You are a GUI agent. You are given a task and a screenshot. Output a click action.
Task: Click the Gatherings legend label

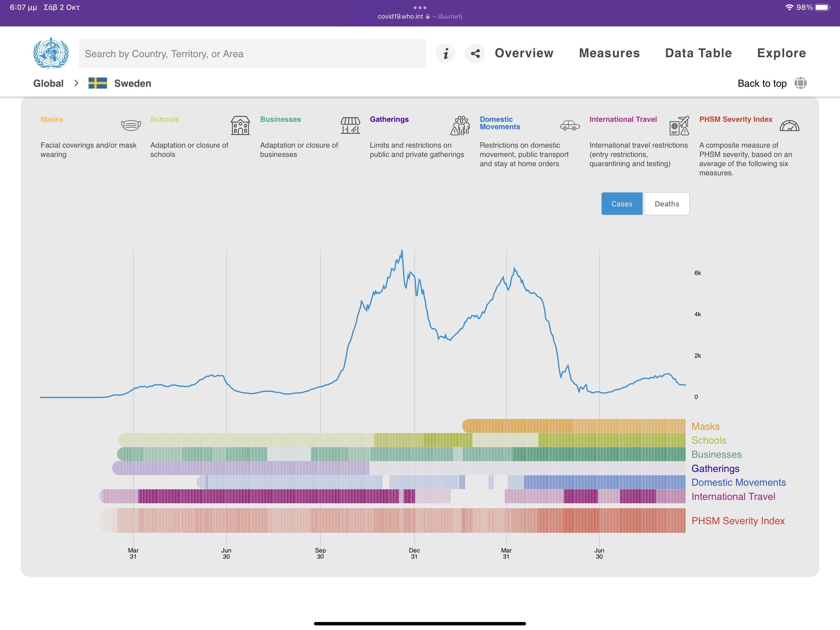(715, 469)
